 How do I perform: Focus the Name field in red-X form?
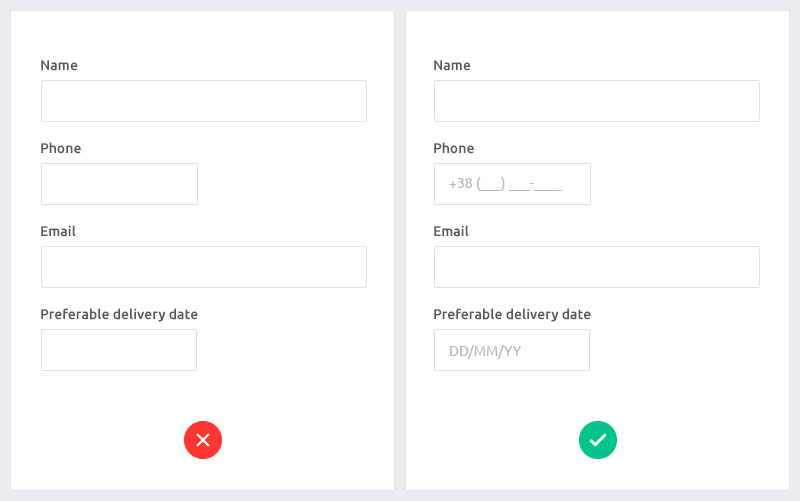point(204,101)
